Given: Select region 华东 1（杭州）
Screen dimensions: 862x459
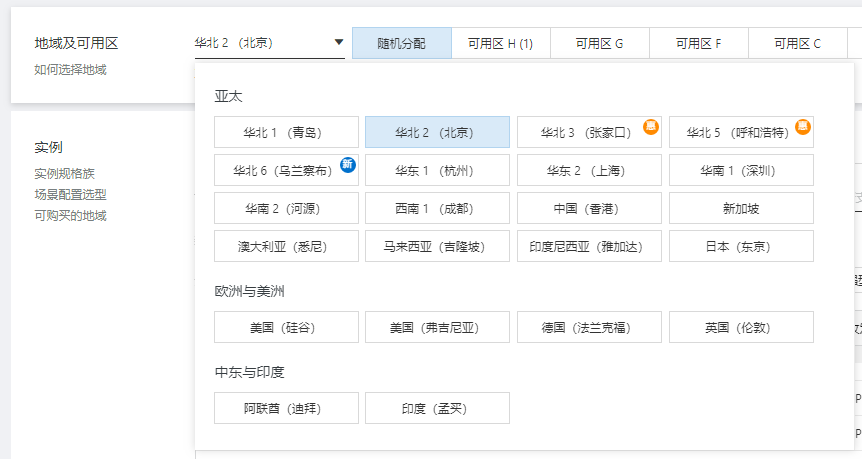Looking at the screenshot, I should click(x=437, y=171).
